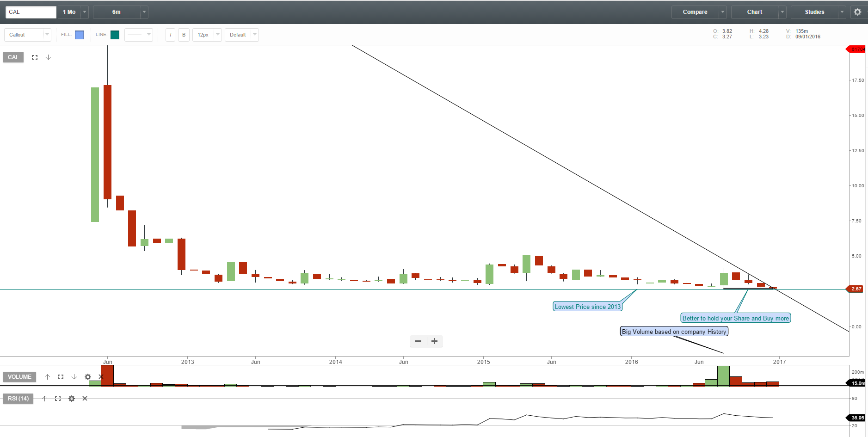Open the chart preferences gear top right
868x437 pixels.
[857, 12]
